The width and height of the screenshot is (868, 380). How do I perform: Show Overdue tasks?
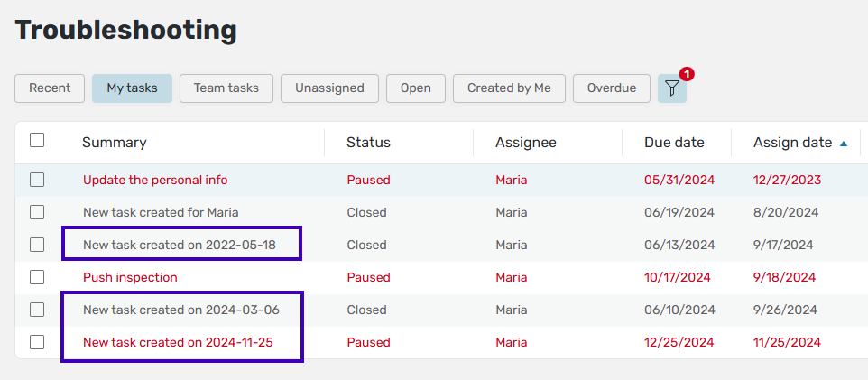click(x=611, y=88)
